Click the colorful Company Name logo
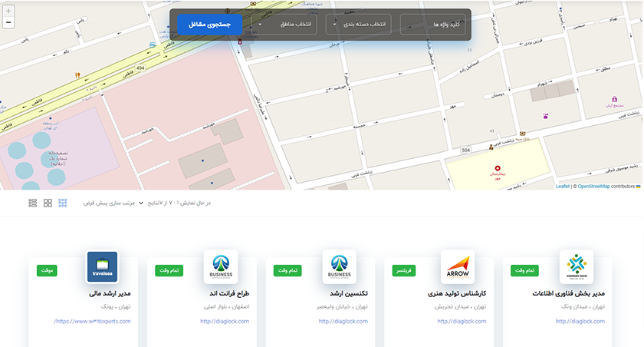 coord(576,266)
